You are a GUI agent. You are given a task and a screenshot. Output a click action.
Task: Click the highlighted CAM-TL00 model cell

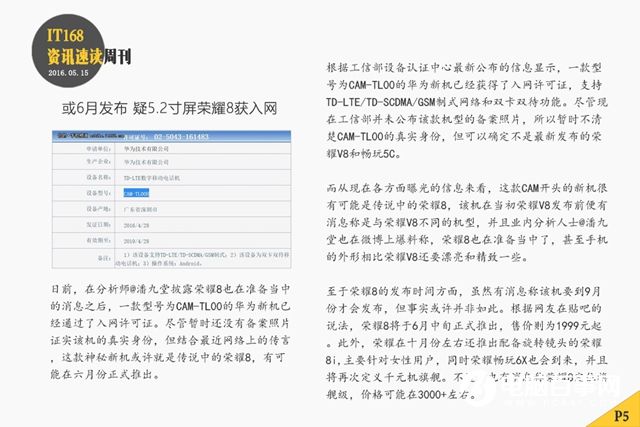coord(136,193)
